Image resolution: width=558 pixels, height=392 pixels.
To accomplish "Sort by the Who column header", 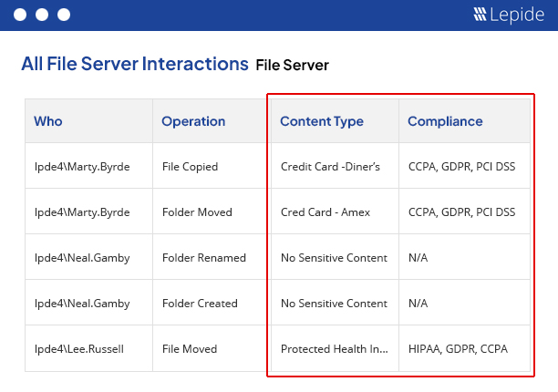I will pos(48,121).
